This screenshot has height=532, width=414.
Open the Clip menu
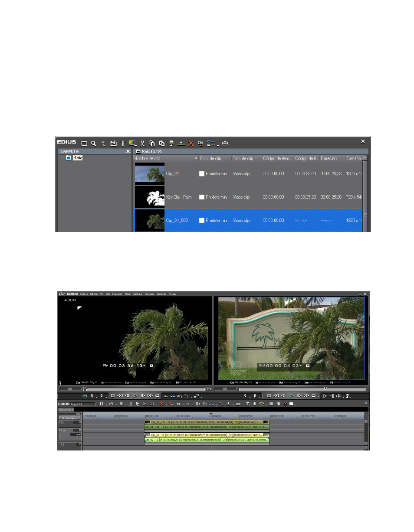[x=108, y=294]
